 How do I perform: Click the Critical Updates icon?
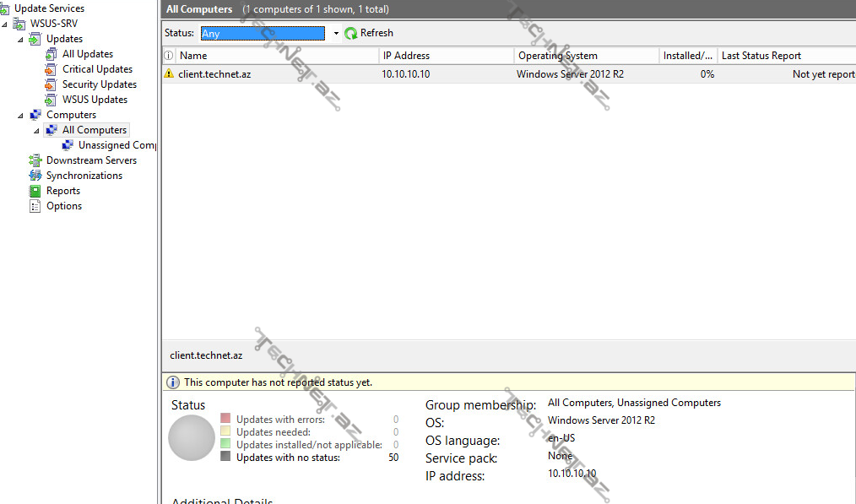tap(51, 69)
